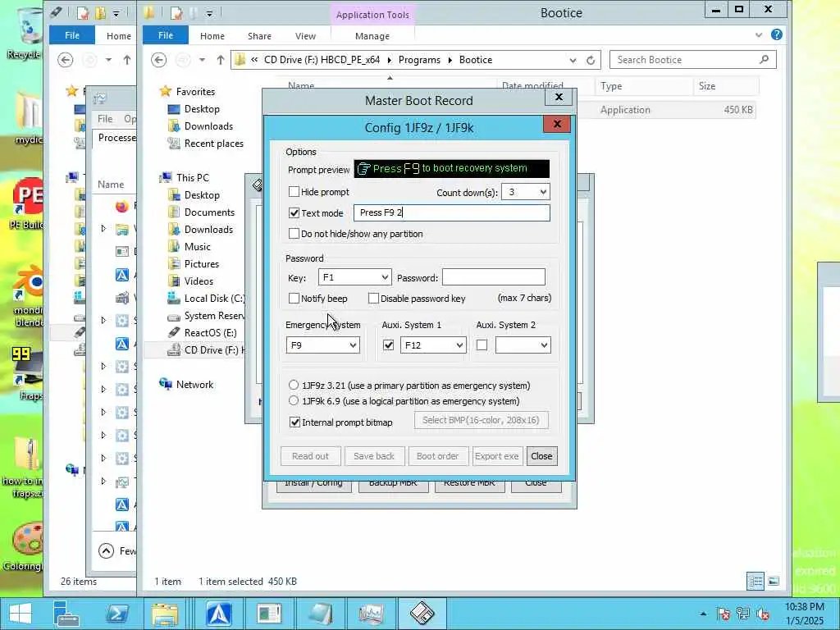Viewport: 840px width, 630px height.
Task: Open Videos folder under This PC
Action: (199, 281)
